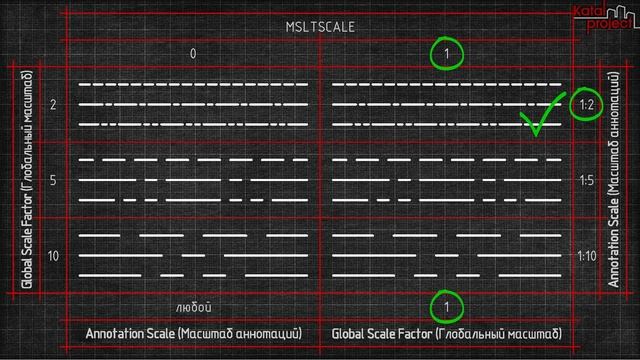
Task: Click linetype samples cell beside 1:5 scale
Action: 447,180
